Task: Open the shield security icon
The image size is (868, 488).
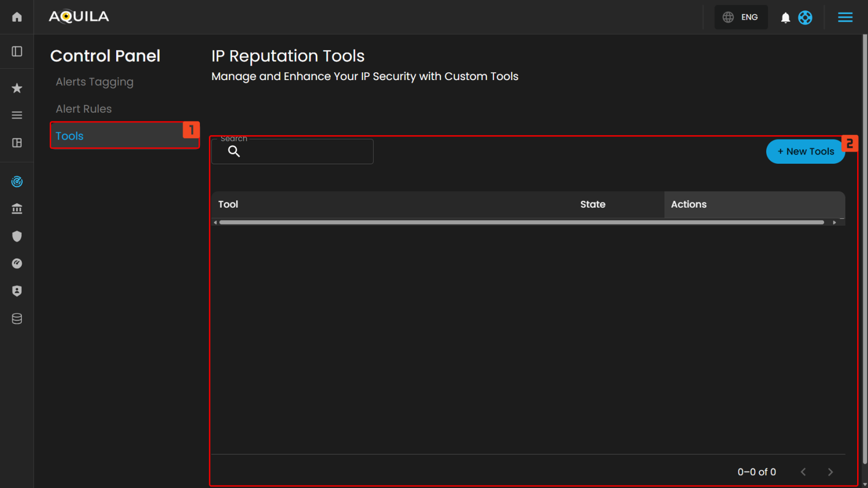Action: tap(17, 236)
